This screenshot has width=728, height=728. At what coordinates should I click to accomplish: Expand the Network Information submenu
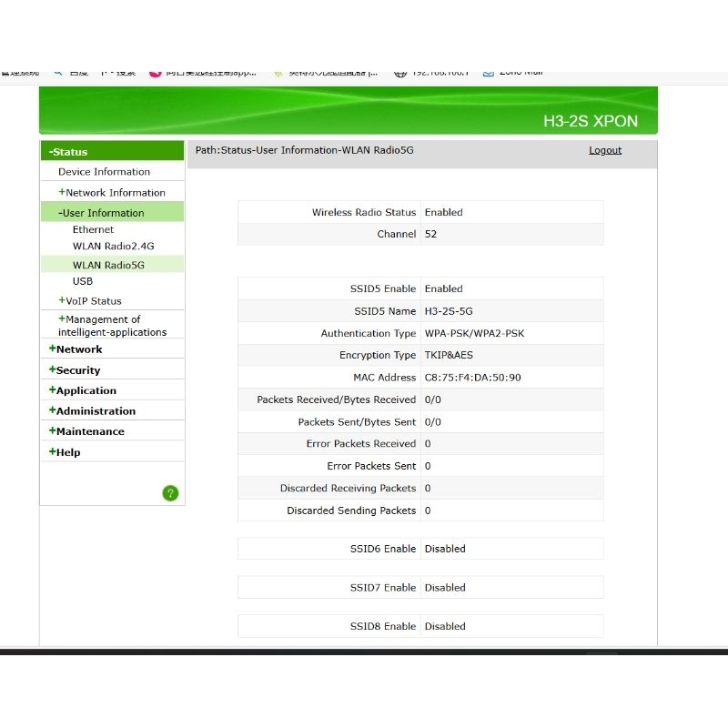point(114,193)
